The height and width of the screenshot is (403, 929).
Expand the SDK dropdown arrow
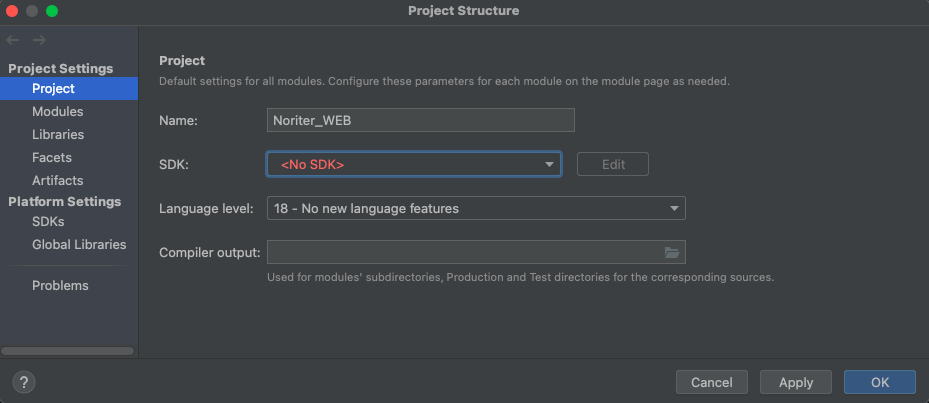(549, 165)
